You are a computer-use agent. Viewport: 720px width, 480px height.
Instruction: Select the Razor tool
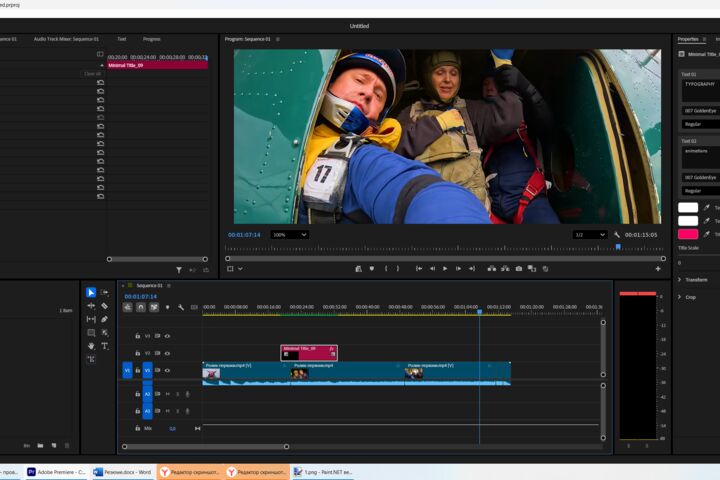(105, 306)
